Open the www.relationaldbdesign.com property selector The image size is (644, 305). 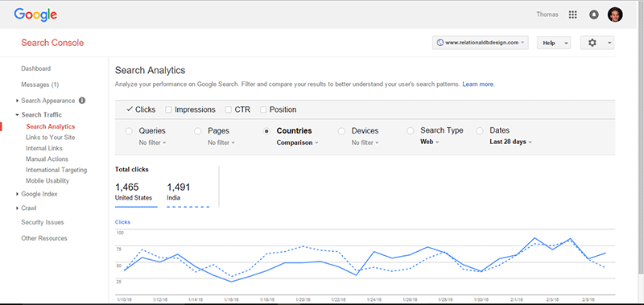(x=480, y=43)
